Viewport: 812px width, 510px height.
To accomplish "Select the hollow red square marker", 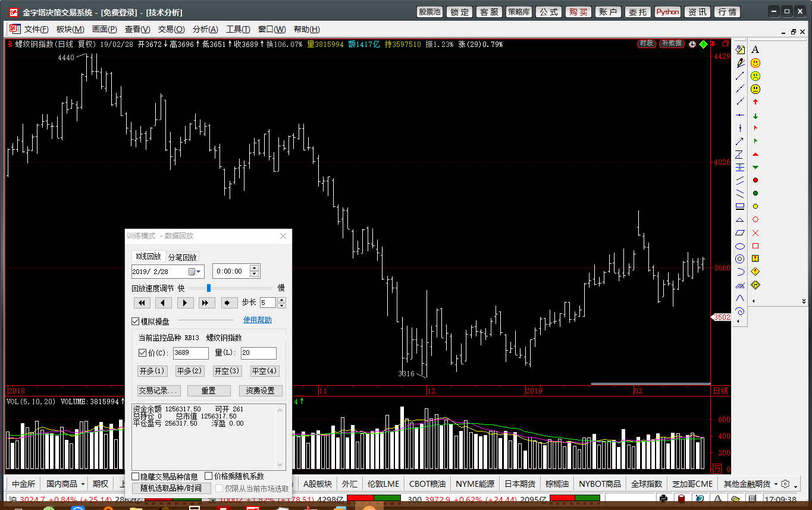I will point(755,245).
